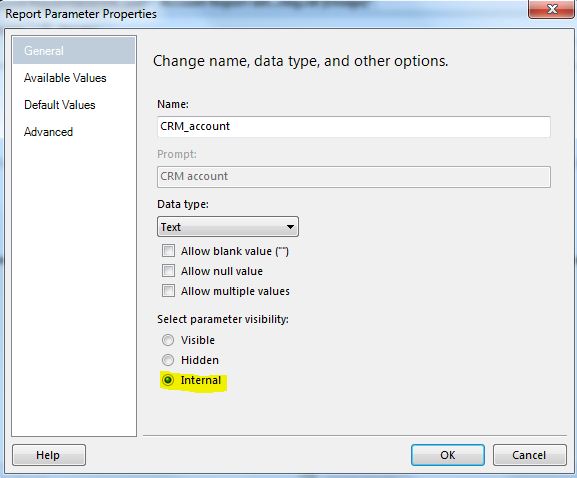Click the Help button
577x478 pixels.
pos(49,455)
